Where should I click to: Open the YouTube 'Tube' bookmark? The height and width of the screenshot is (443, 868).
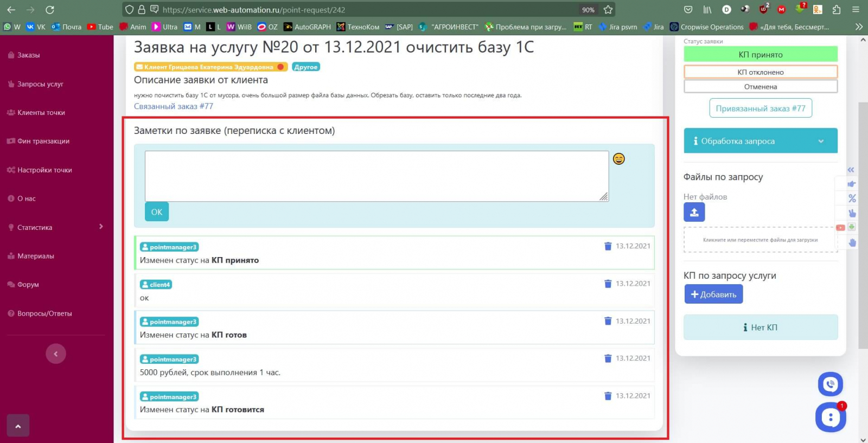tap(100, 27)
